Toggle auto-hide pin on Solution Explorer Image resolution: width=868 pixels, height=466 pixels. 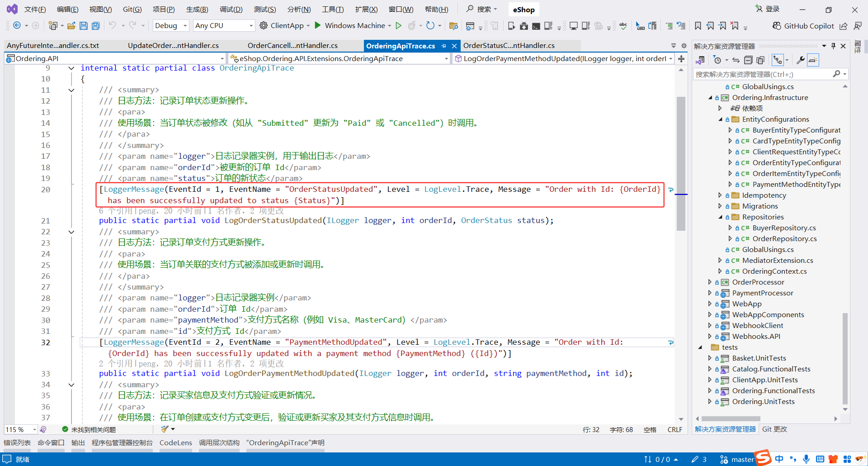click(833, 46)
